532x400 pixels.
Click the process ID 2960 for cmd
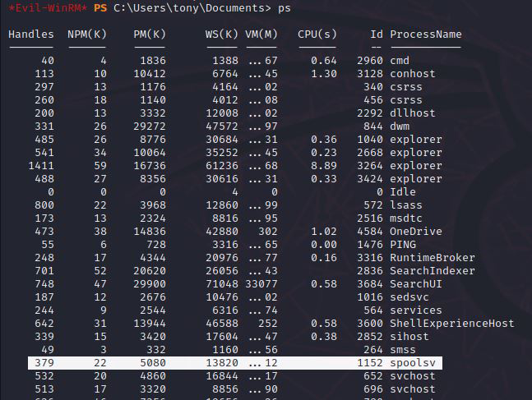pos(370,61)
